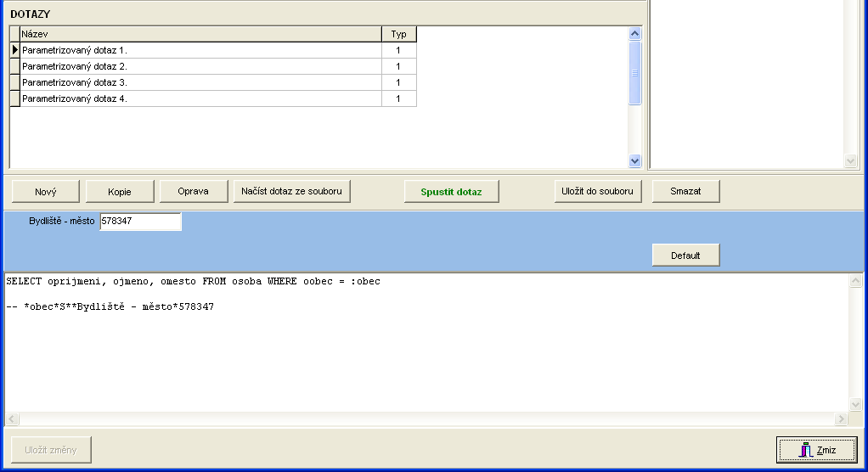Open Oprava to edit query
868x472 pixels.
194,191
